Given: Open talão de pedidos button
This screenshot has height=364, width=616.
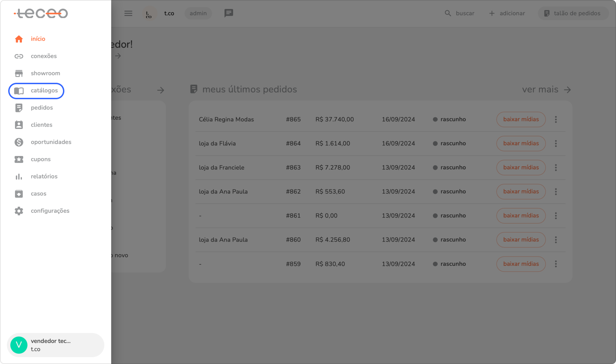Looking at the screenshot, I should [x=573, y=13].
